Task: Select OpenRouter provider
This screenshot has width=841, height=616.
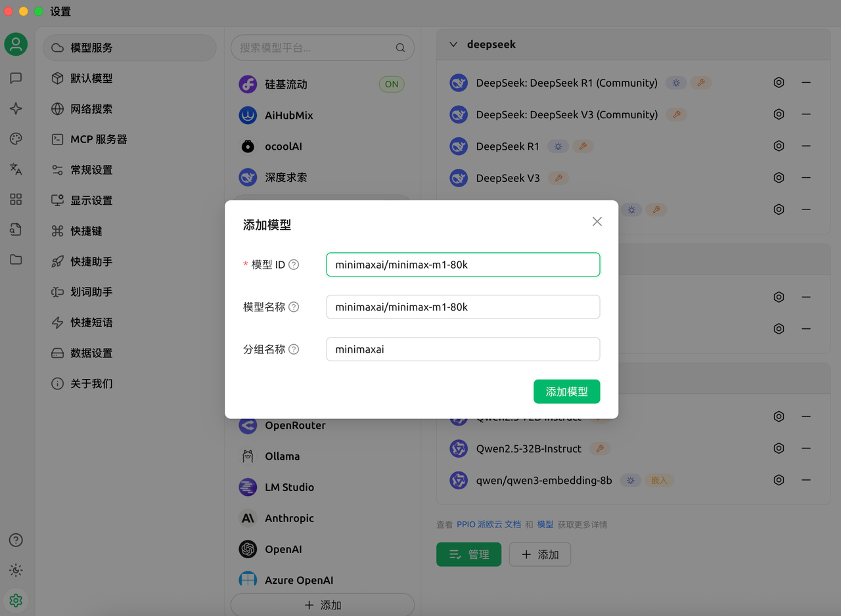Action: coord(322,426)
